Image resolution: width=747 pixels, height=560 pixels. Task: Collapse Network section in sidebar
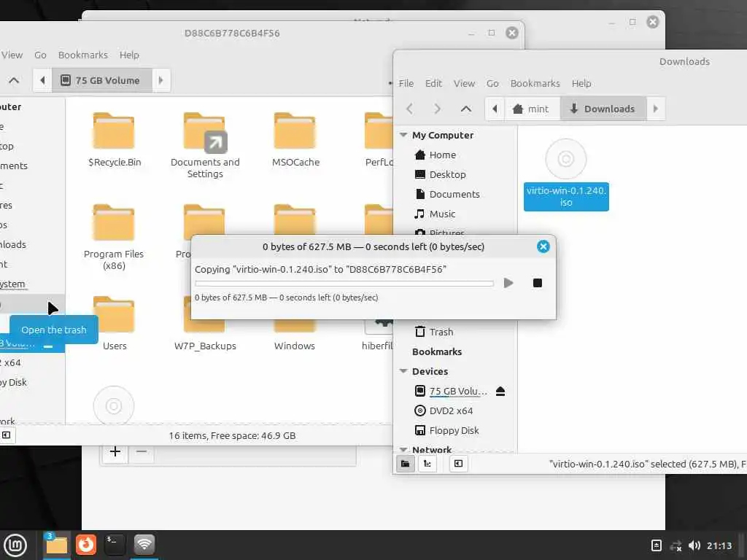[x=403, y=449]
